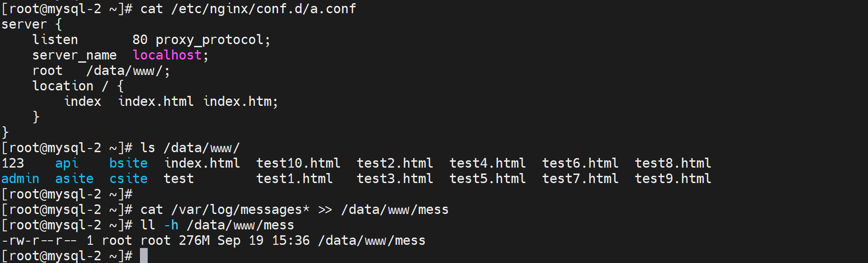Click the '123' entry in the listing

click(x=13, y=164)
